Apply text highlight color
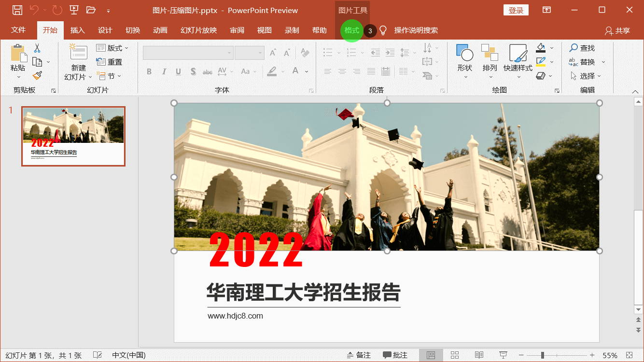Screen dimensions: 644x362 tap(272, 71)
